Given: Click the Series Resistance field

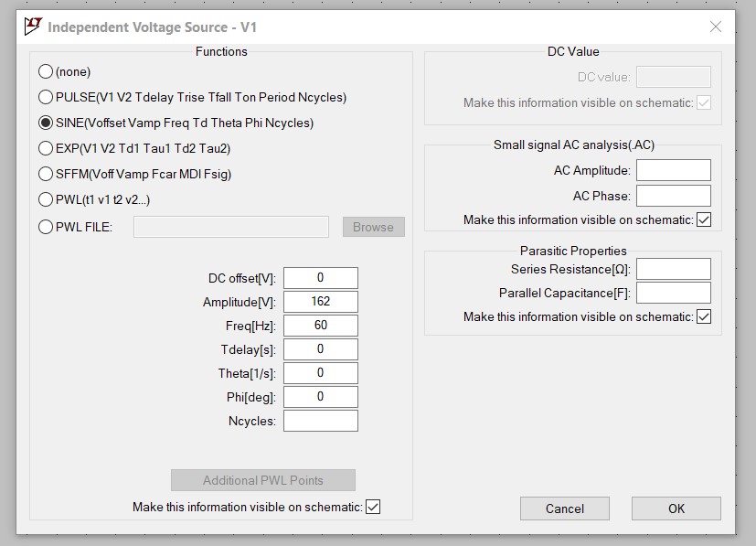Looking at the screenshot, I should pyautogui.click(x=674, y=269).
